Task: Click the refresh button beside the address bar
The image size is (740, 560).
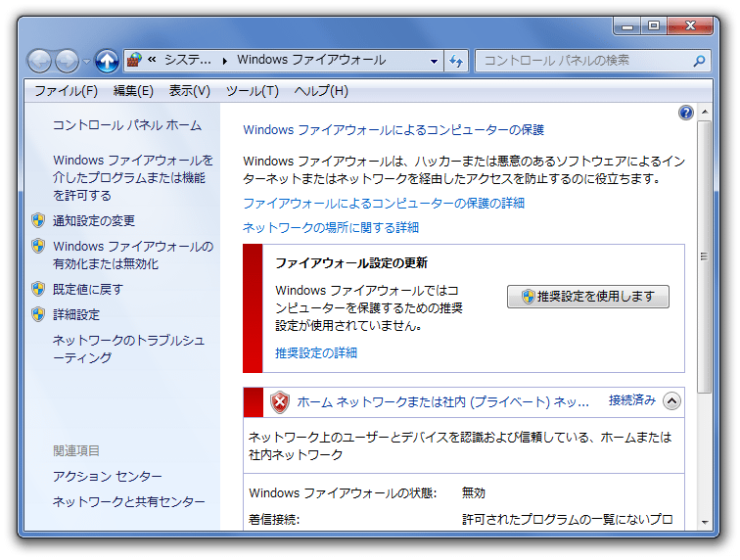Action: click(456, 61)
